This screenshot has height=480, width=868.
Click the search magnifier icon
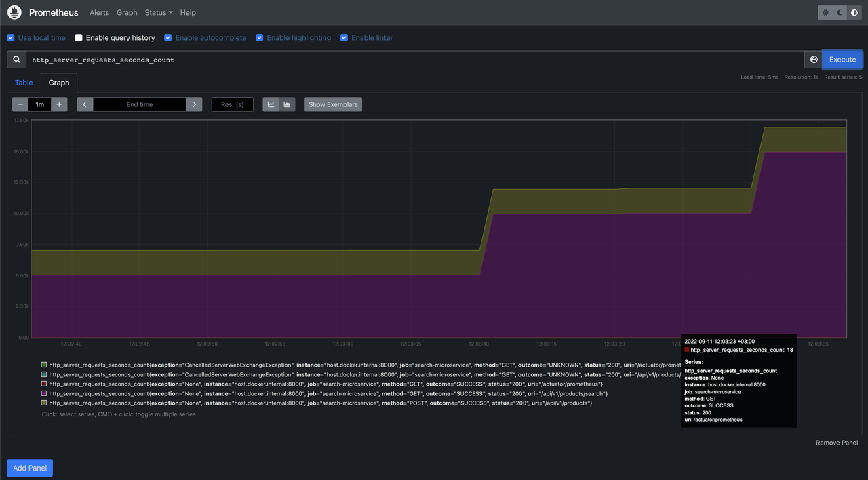pos(16,60)
